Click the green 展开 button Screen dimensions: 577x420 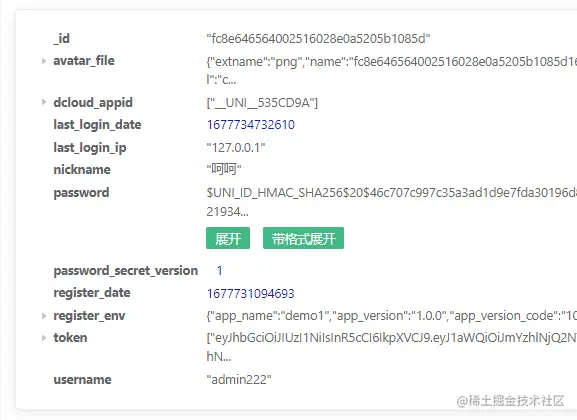228,238
